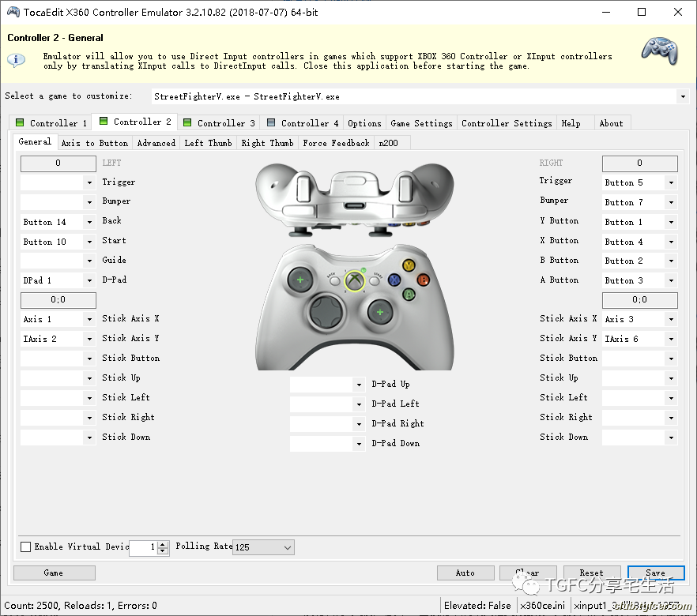
Task: Open the left Stick Axis Y dropdown
Action: [x=90, y=339]
